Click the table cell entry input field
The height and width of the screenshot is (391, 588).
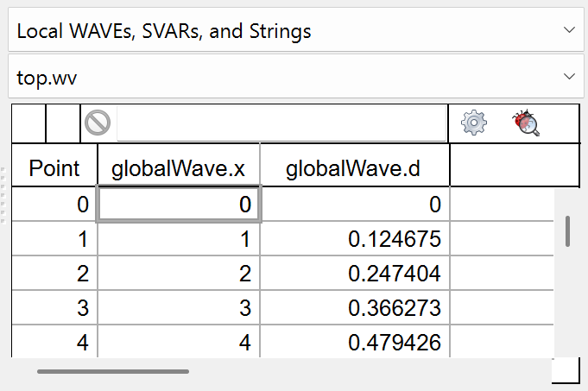[281, 124]
